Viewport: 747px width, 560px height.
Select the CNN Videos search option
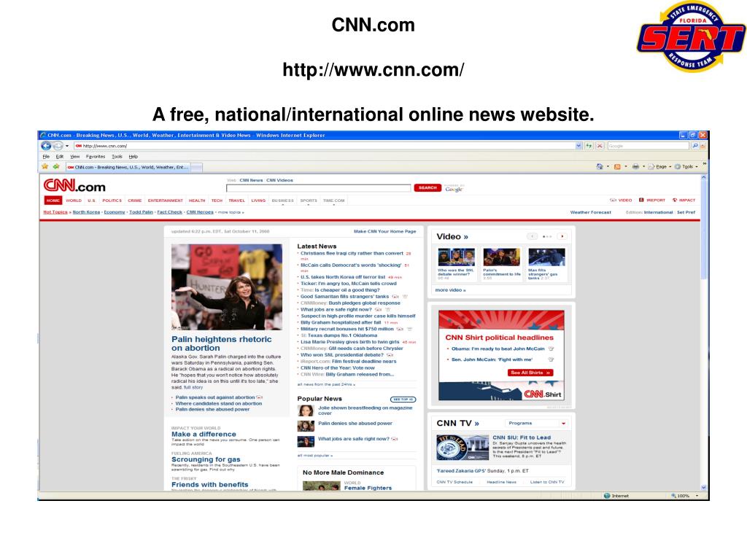pos(279,180)
